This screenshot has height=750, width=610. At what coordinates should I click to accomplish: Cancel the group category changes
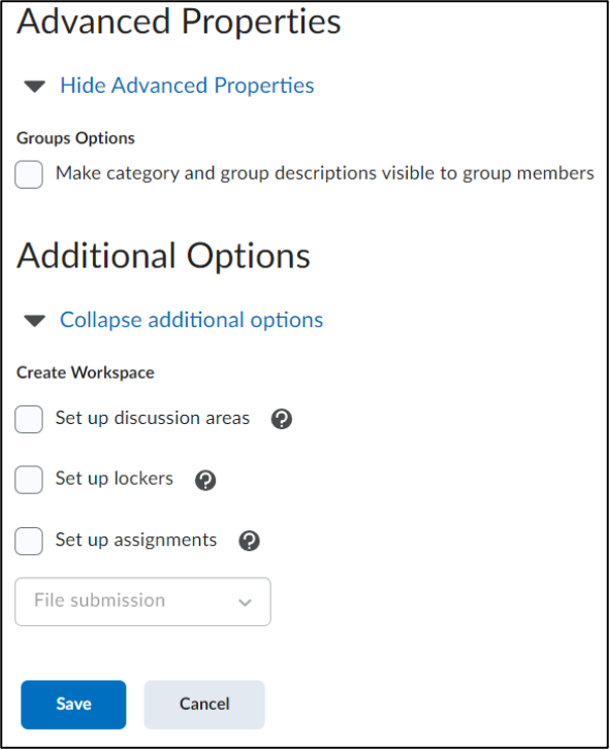[x=204, y=705]
